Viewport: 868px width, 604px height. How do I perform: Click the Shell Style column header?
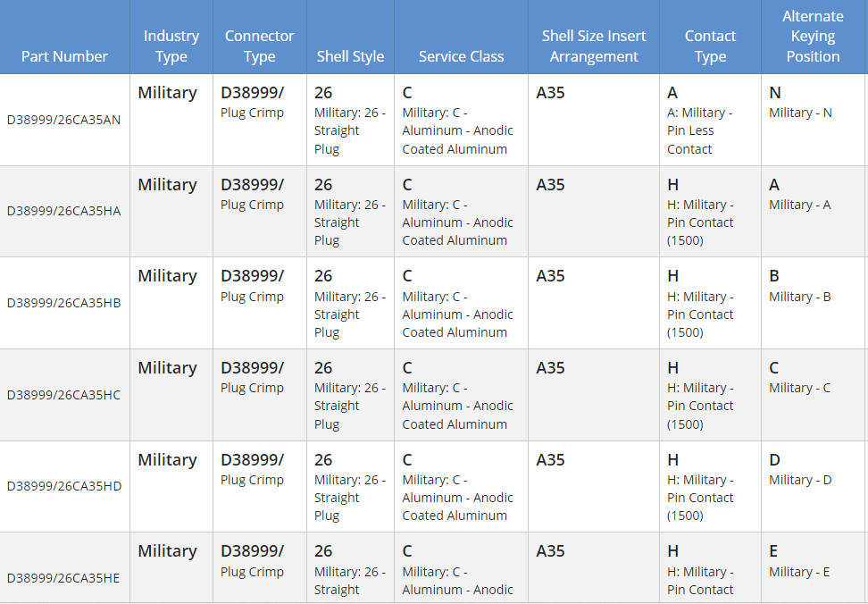pos(350,56)
